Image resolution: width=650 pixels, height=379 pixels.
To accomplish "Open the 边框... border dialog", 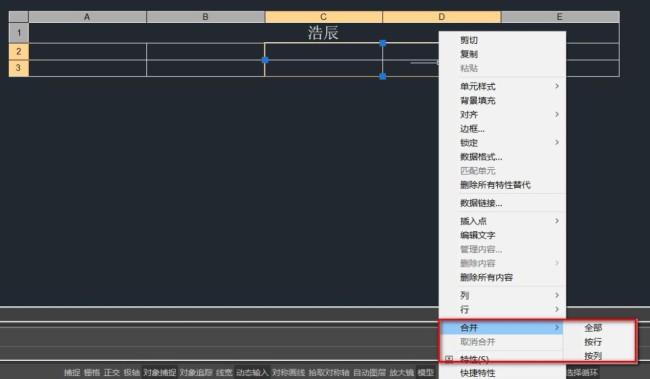I will (x=472, y=129).
